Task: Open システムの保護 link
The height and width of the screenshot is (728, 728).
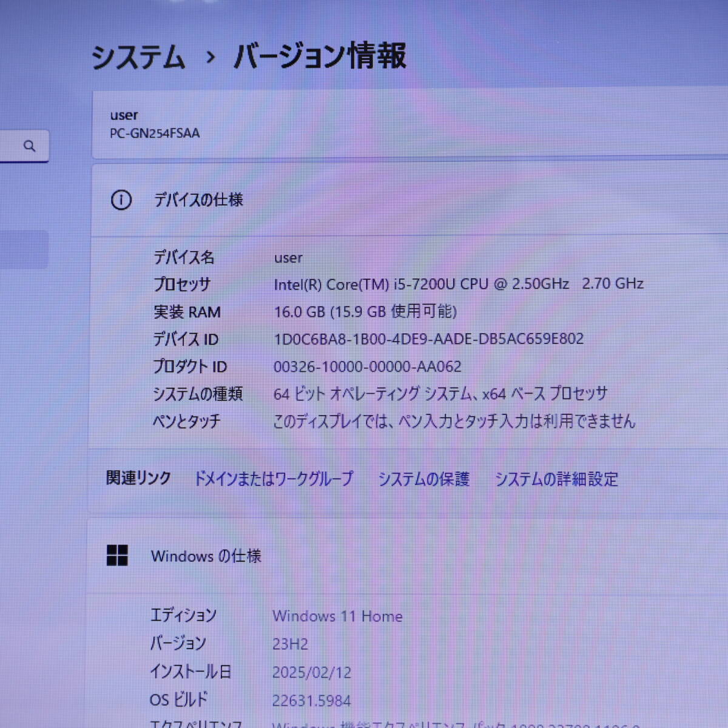Action: (424, 479)
